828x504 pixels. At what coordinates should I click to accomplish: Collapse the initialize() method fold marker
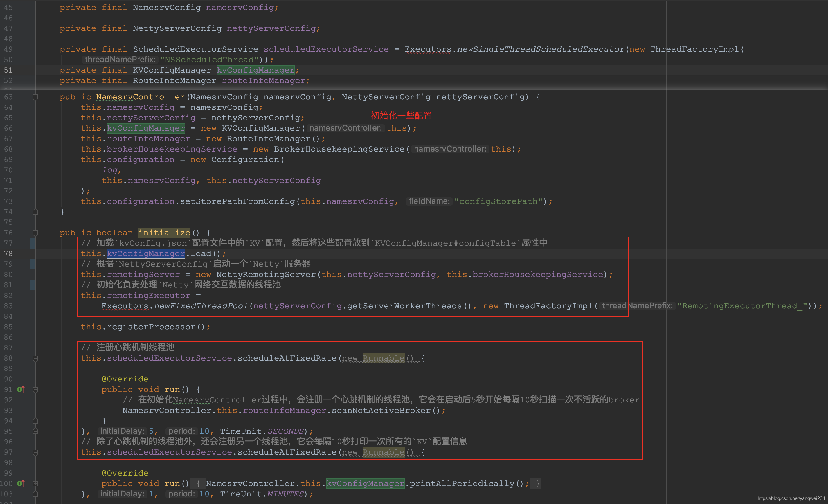35,233
